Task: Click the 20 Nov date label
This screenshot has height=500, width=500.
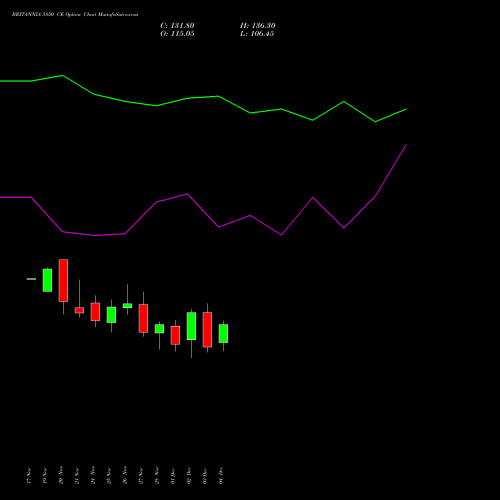Action: (x=61, y=475)
